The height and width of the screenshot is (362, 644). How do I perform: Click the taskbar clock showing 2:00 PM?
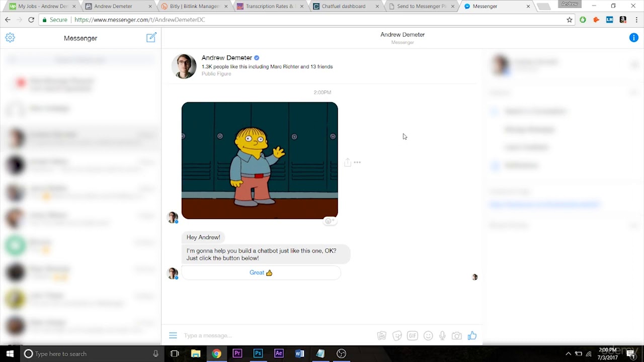[608, 353]
